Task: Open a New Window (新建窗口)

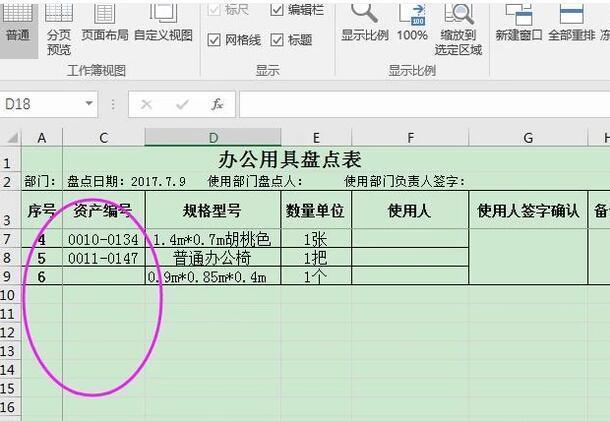Action: tap(518, 24)
